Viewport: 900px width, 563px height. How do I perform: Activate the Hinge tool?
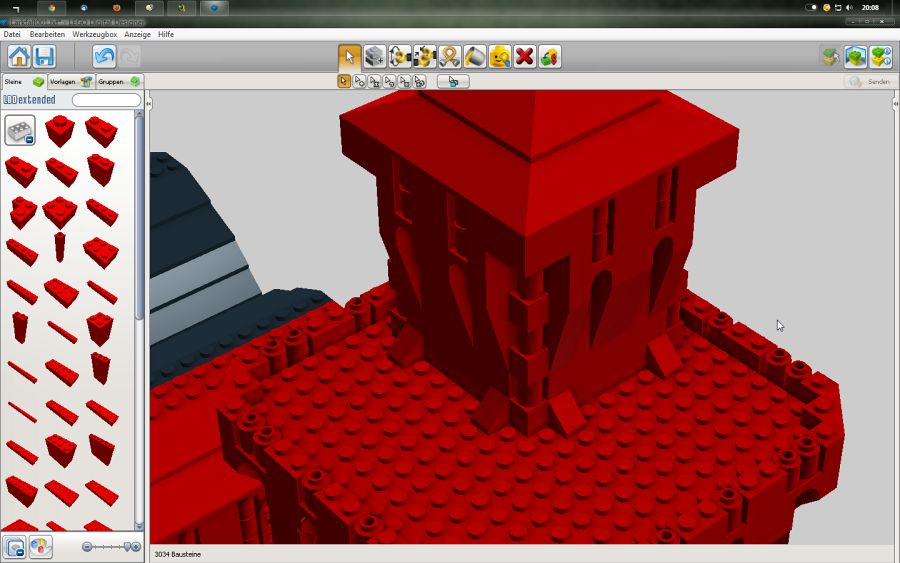pos(400,57)
